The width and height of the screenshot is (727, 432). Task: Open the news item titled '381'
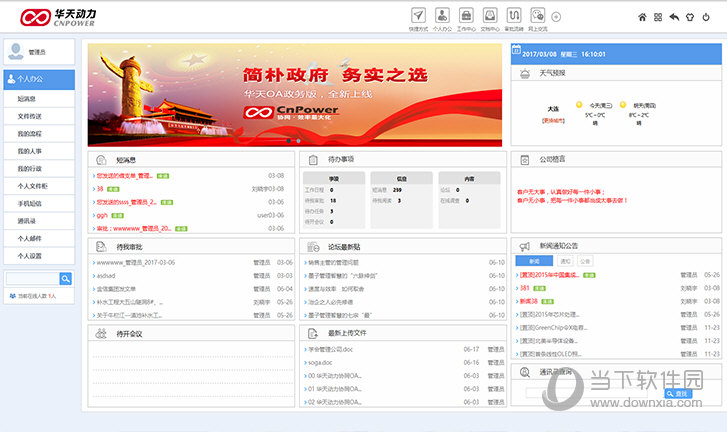524,288
